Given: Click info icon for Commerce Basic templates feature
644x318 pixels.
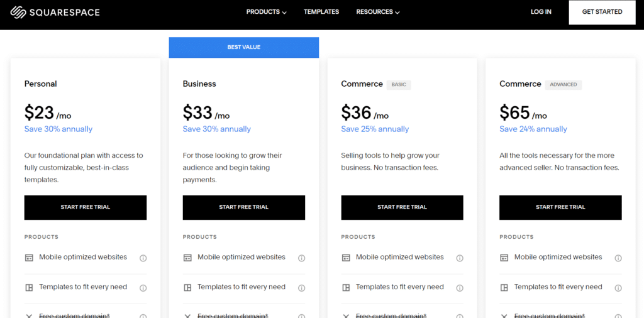Looking at the screenshot, I should (460, 288).
